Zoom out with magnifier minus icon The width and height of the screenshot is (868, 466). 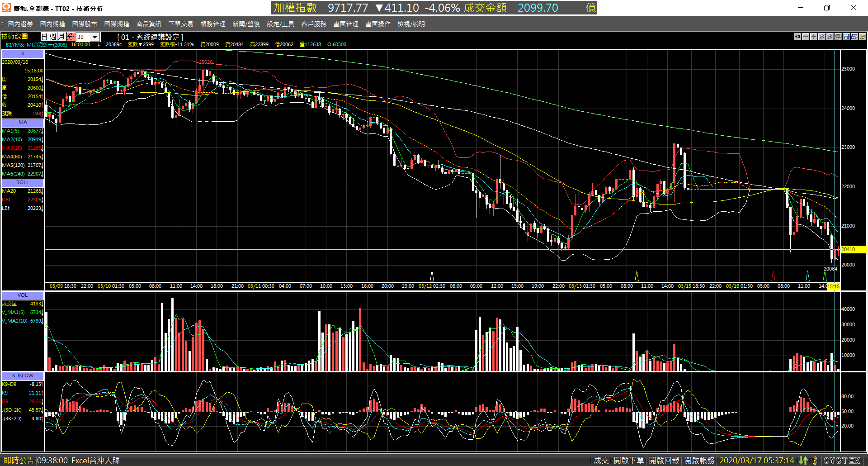pyautogui.click(x=822, y=37)
